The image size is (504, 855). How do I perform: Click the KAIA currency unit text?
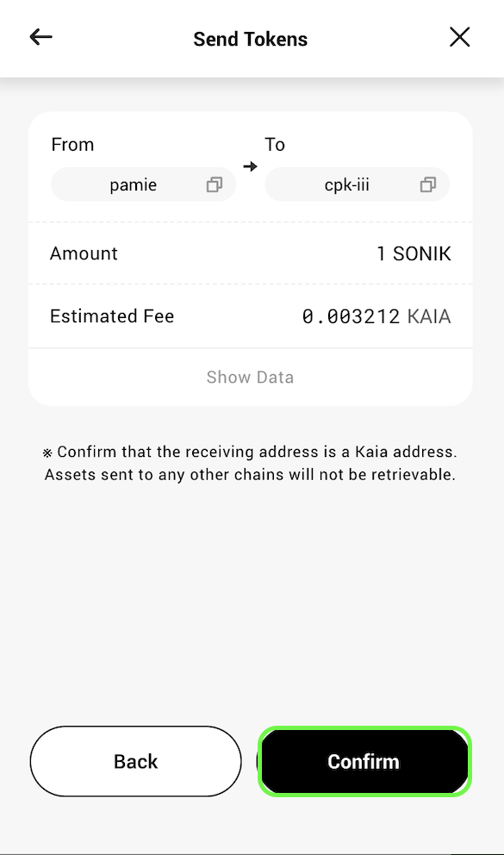pyautogui.click(x=429, y=316)
